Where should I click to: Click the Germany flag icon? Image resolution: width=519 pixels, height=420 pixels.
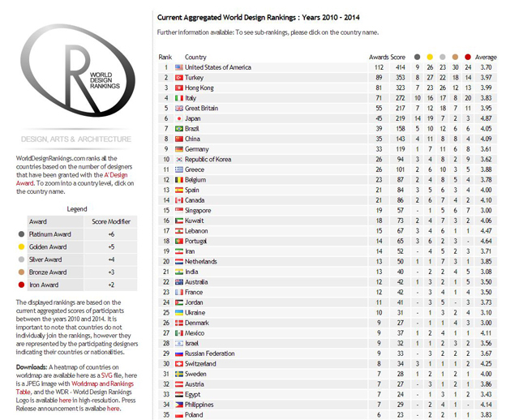click(x=179, y=149)
